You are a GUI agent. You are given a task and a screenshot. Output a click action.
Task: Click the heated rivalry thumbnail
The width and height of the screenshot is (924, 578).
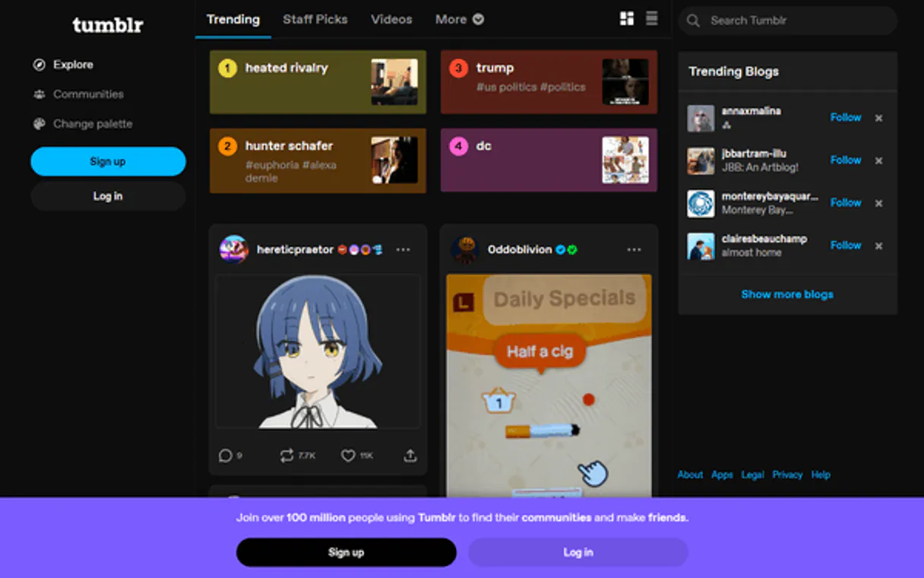tap(394, 82)
